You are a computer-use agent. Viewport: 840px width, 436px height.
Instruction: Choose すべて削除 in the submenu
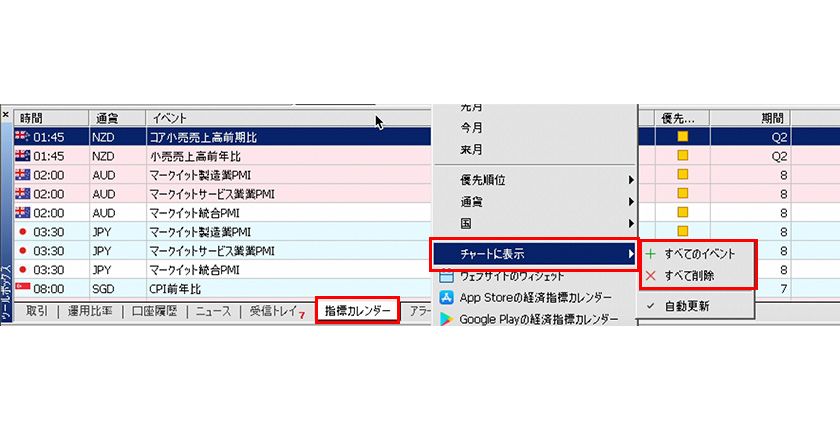tap(689, 276)
